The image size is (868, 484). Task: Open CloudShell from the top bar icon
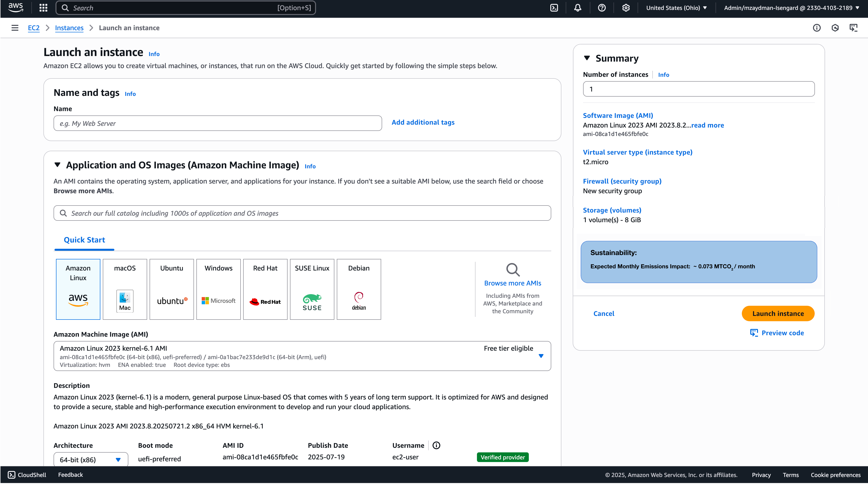click(x=554, y=8)
